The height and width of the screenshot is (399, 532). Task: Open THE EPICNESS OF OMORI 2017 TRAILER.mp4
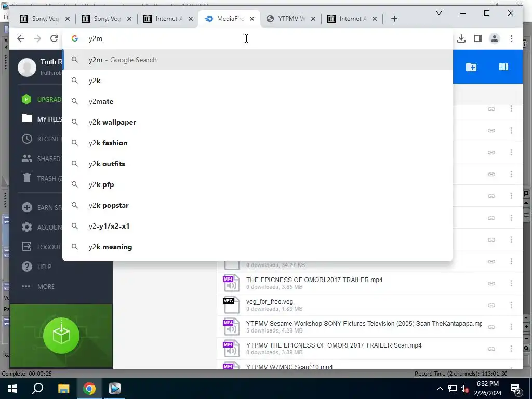[314, 280]
